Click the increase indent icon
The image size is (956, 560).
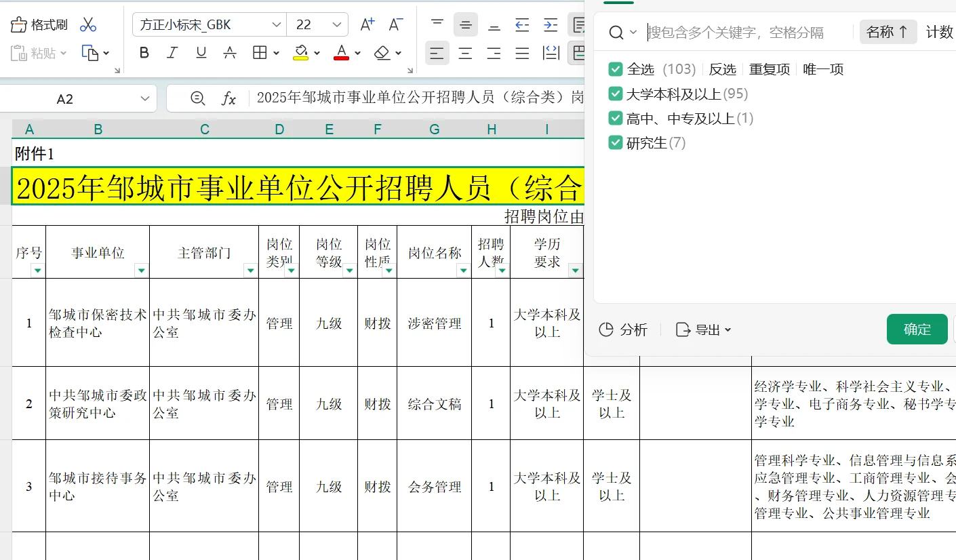point(551,24)
